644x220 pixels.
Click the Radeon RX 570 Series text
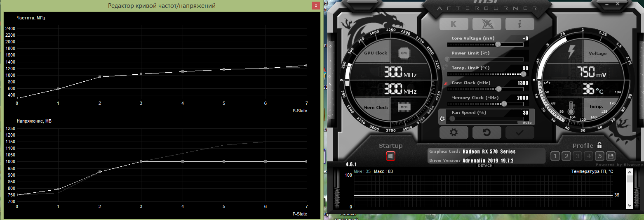coord(489,151)
